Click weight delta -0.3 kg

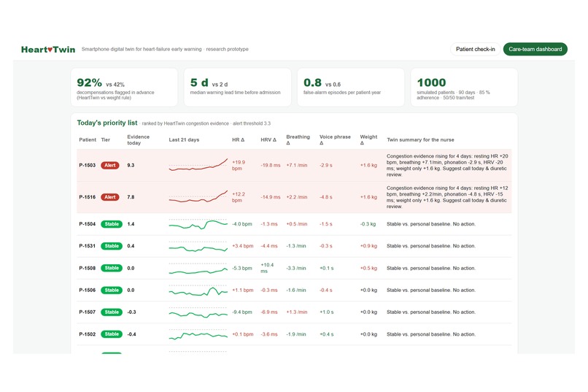[x=368, y=224]
